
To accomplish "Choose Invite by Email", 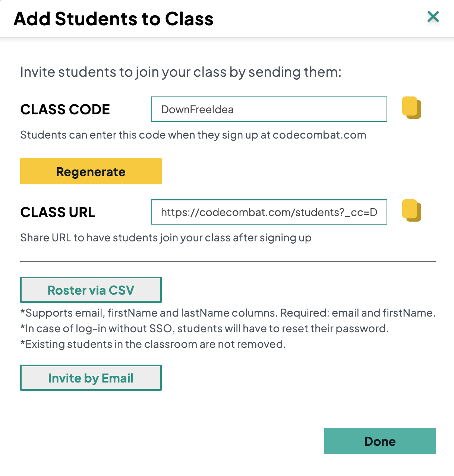I will (91, 378).
